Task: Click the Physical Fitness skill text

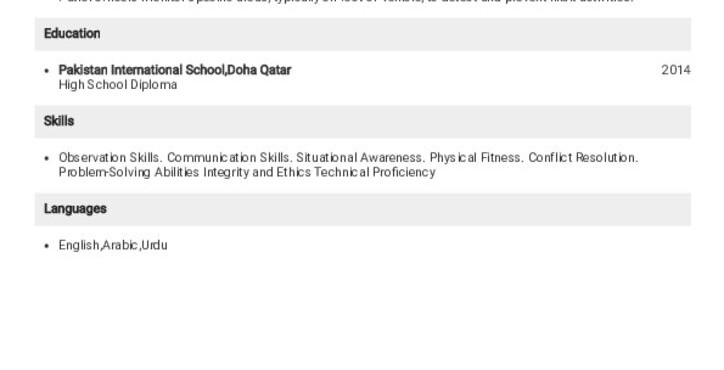Action: pos(477,158)
